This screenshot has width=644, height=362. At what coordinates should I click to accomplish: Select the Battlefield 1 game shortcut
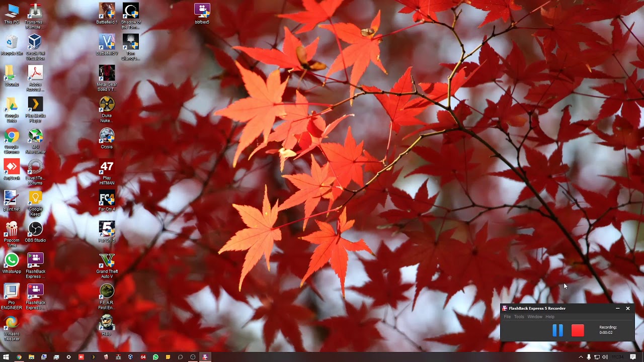tap(107, 14)
